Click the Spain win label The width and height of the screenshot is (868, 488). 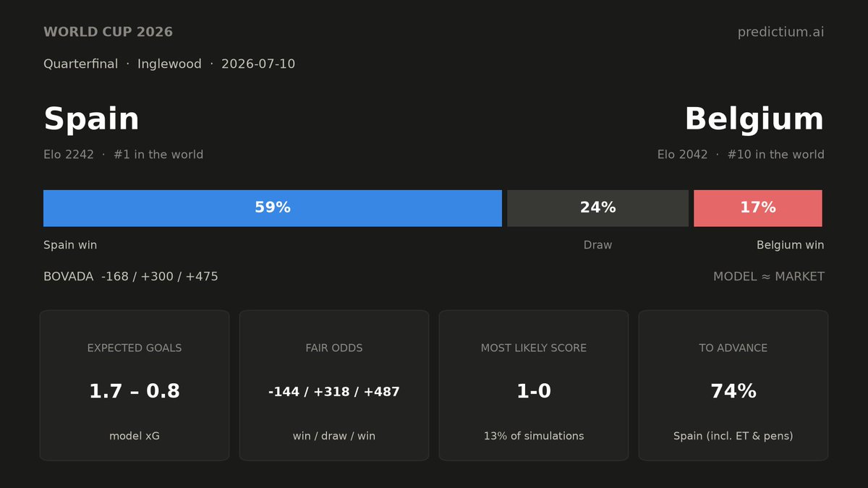[70, 245]
